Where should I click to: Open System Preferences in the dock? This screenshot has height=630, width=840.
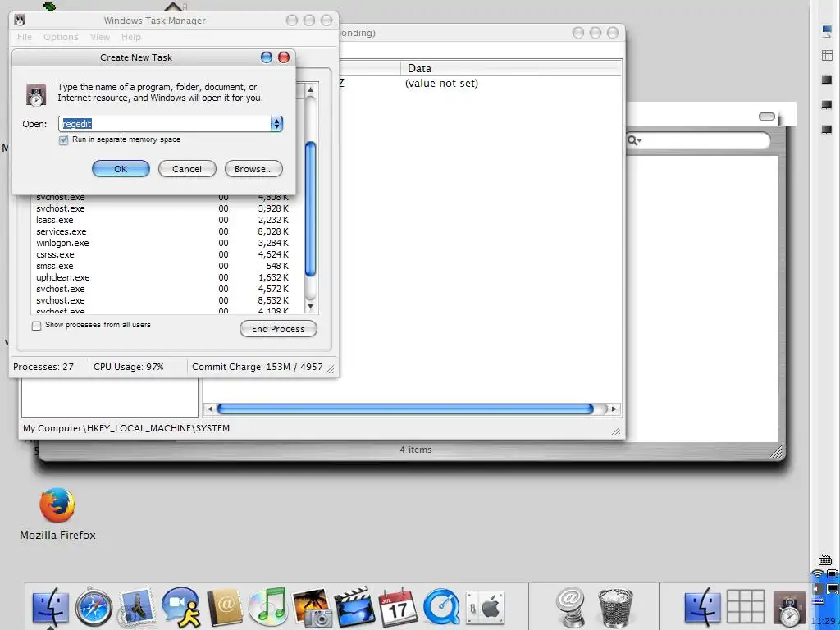(485, 608)
